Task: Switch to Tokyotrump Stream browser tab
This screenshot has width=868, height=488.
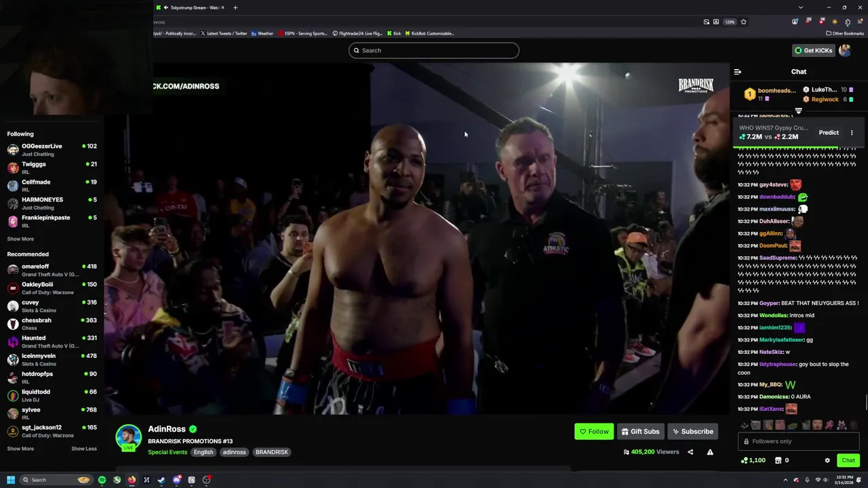Action: pos(190,7)
